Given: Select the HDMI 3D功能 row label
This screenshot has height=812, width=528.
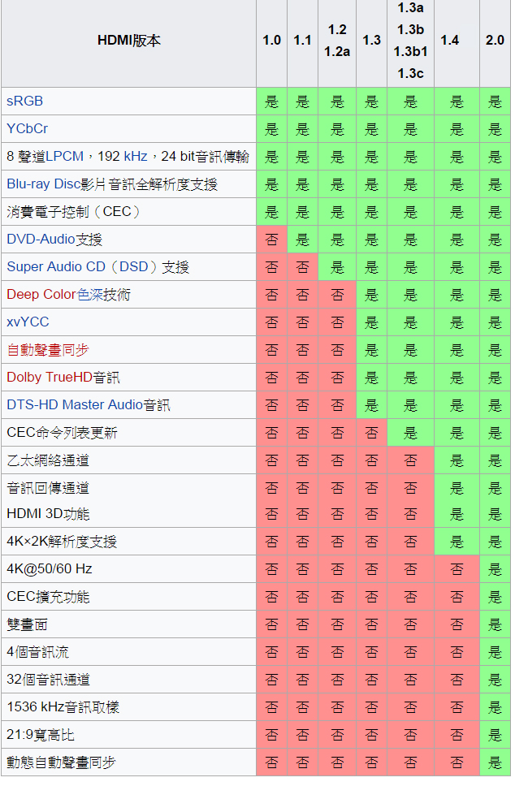Looking at the screenshot, I should [129, 514].
